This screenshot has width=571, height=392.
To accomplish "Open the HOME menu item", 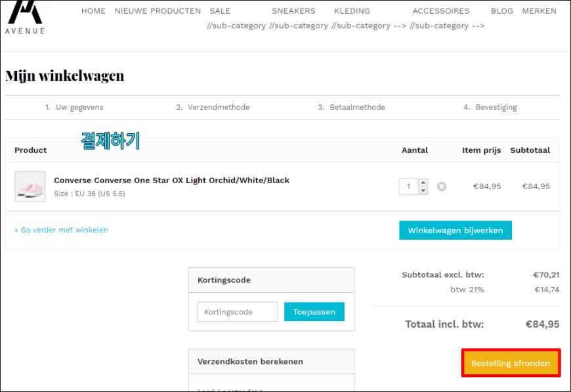I will pyautogui.click(x=93, y=11).
